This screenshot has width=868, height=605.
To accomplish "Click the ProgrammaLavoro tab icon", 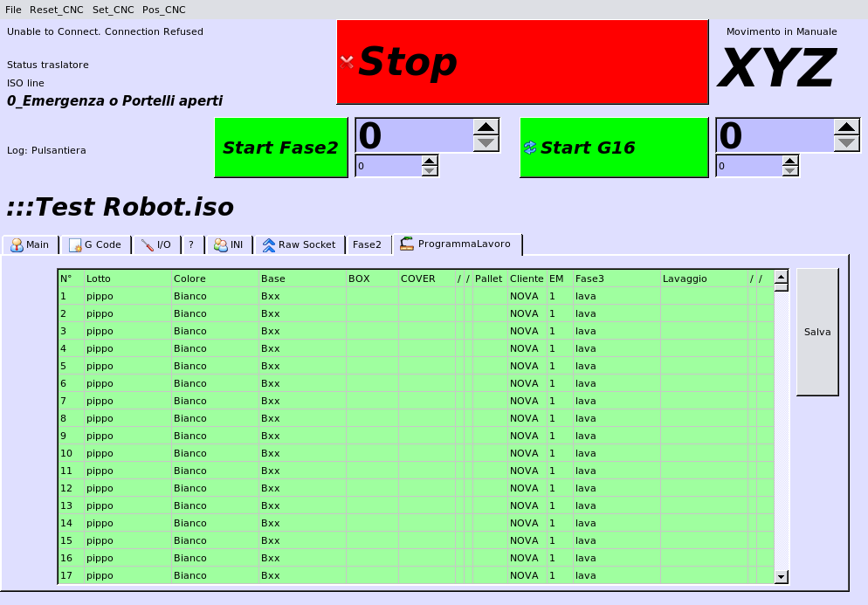I will pos(407,244).
